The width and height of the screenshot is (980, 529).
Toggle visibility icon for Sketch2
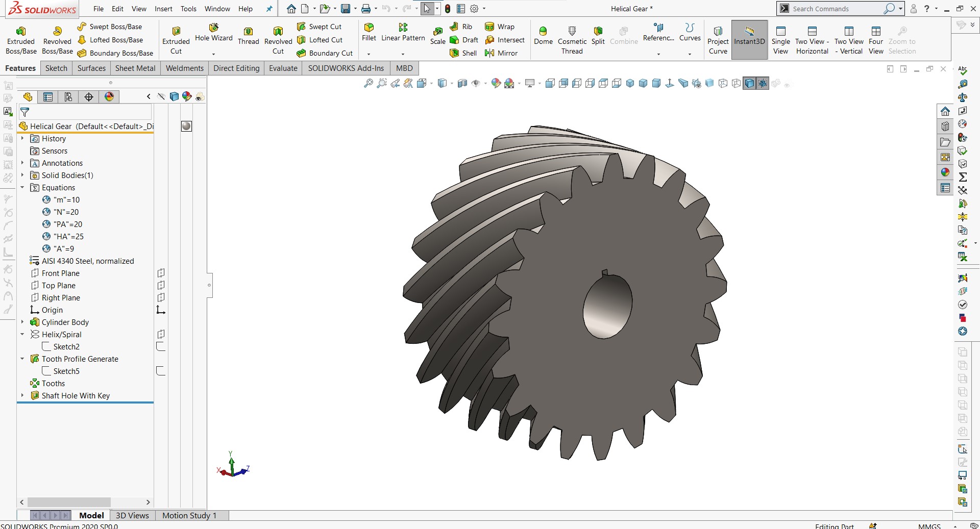pyautogui.click(x=161, y=346)
